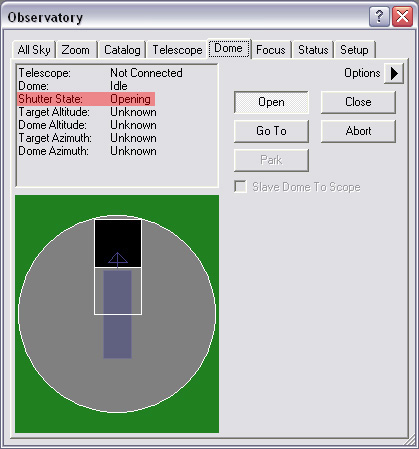419x449 pixels.
Task: Select the Catalog tab
Action: (122, 50)
